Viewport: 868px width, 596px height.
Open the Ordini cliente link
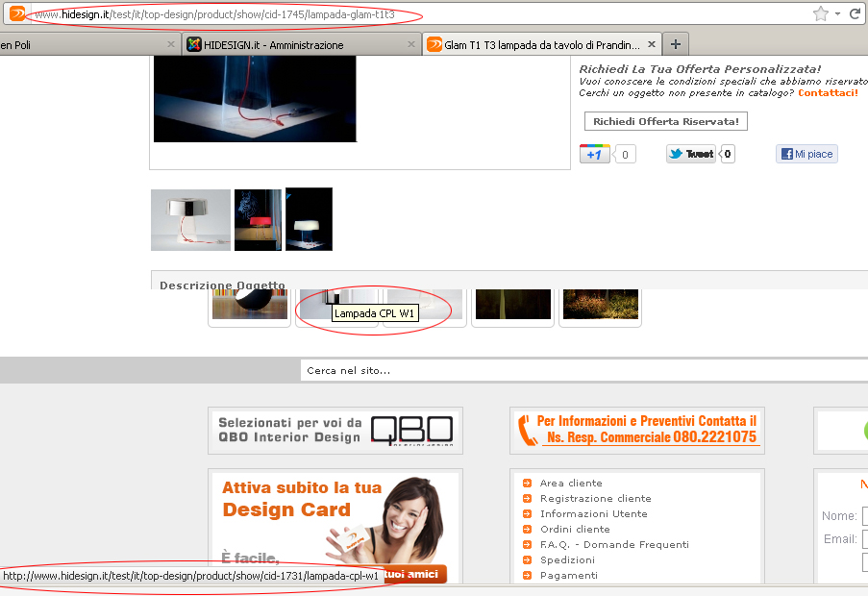tap(575, 529)
